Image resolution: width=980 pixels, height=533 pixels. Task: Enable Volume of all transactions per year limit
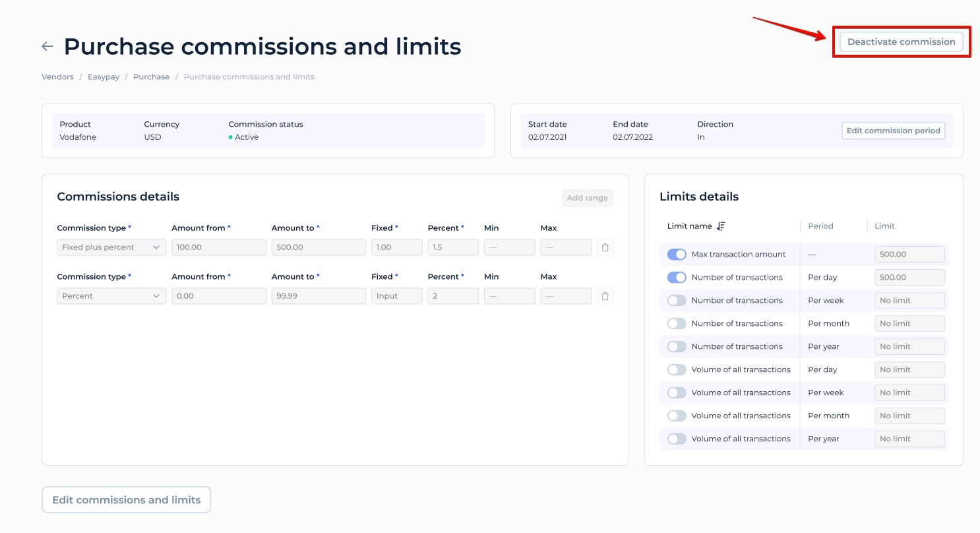[x=677, y=438]
